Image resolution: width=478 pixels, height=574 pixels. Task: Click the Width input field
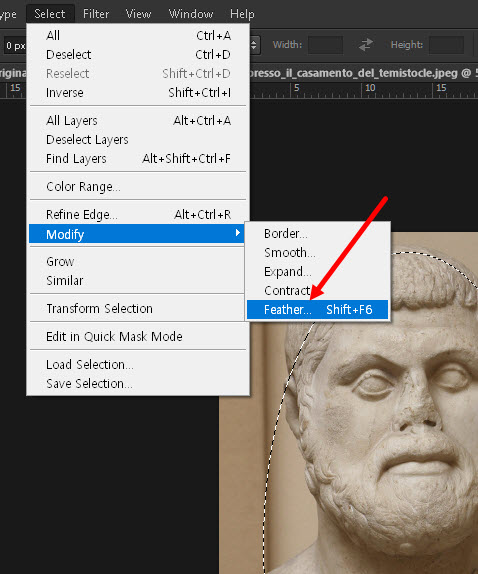(325, 45)
